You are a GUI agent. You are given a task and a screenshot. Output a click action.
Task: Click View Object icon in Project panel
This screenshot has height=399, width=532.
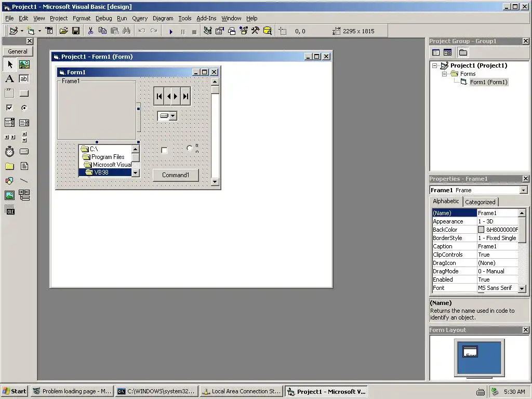pos(447,52)
